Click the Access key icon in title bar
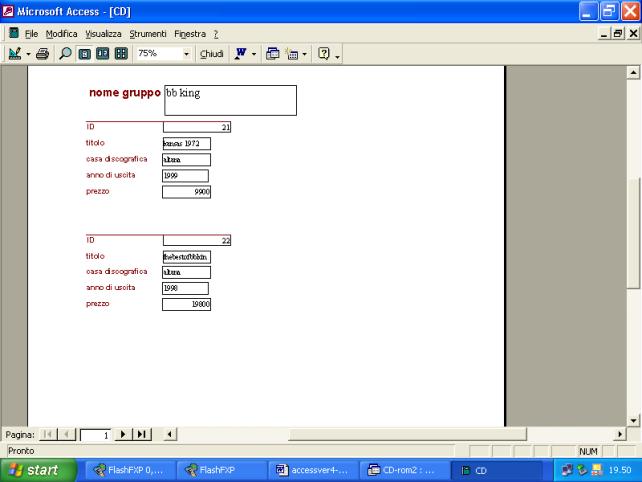This screenshot has width=642, height=482. coord(7,11)
